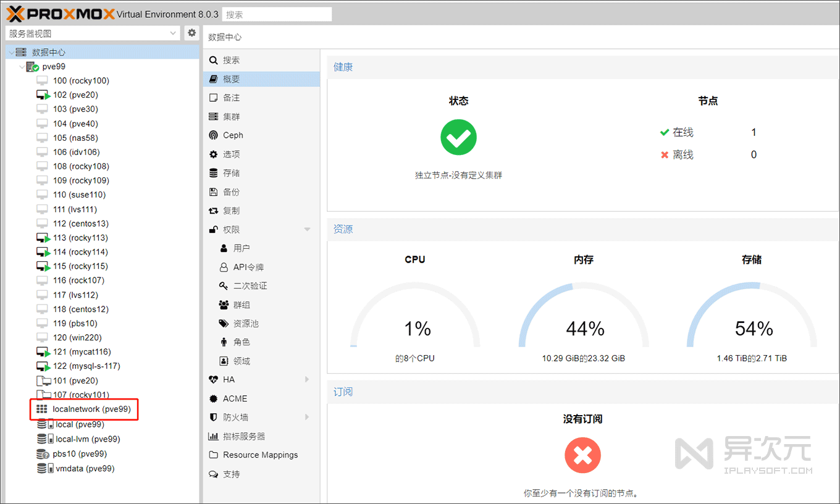Image resolution: width=840 pixels, height=504 pixels.
Task: Click the 资源池 tags icon
Action: pyautogui.click(x=224, y=324)
